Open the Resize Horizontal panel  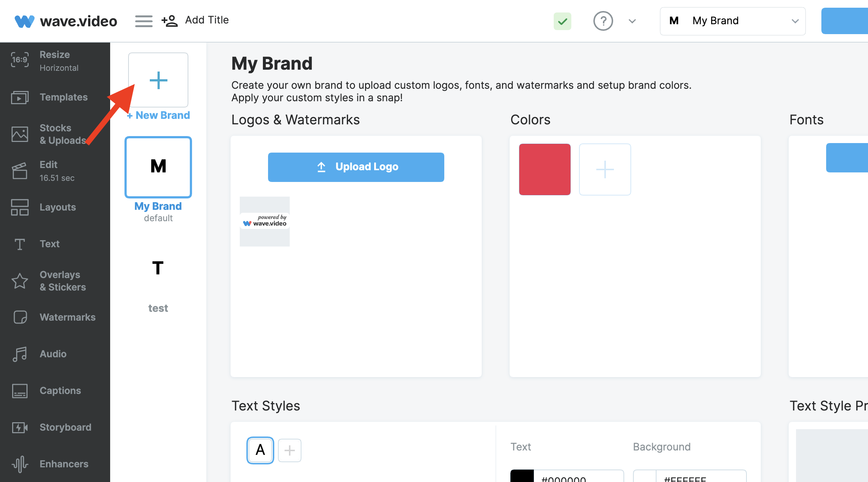coord(55,61)
